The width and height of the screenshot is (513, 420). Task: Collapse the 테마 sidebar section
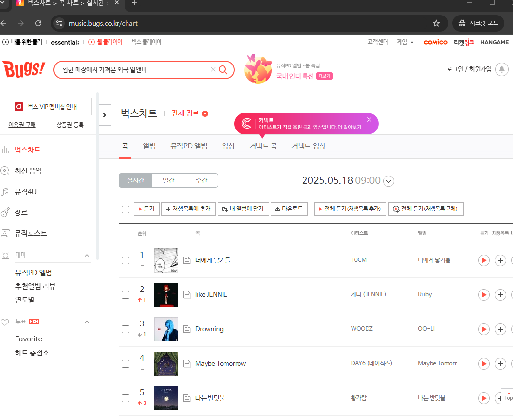tap(87, 255)
